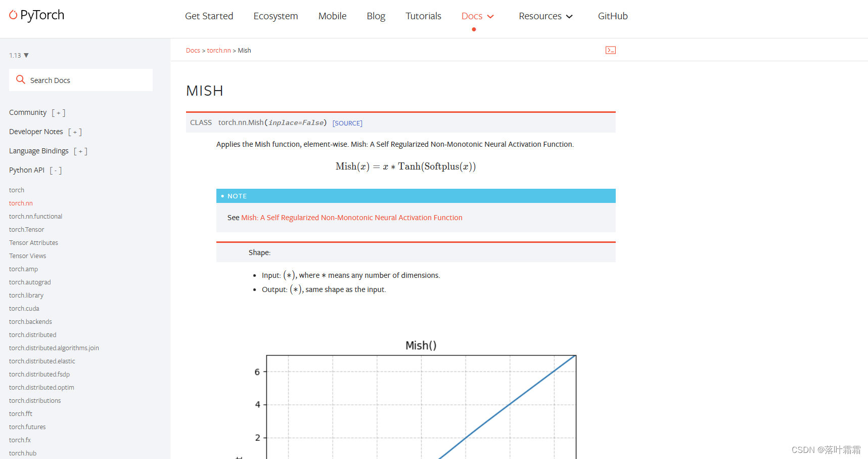Open torch.backends sidebar entry
The image size is (868, 459).
(30, 322)
